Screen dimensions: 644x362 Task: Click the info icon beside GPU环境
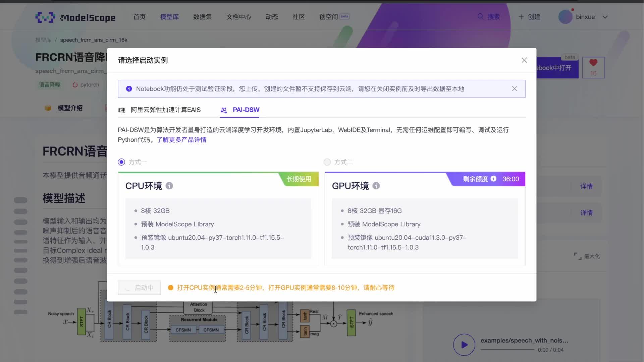pos(376,186)
